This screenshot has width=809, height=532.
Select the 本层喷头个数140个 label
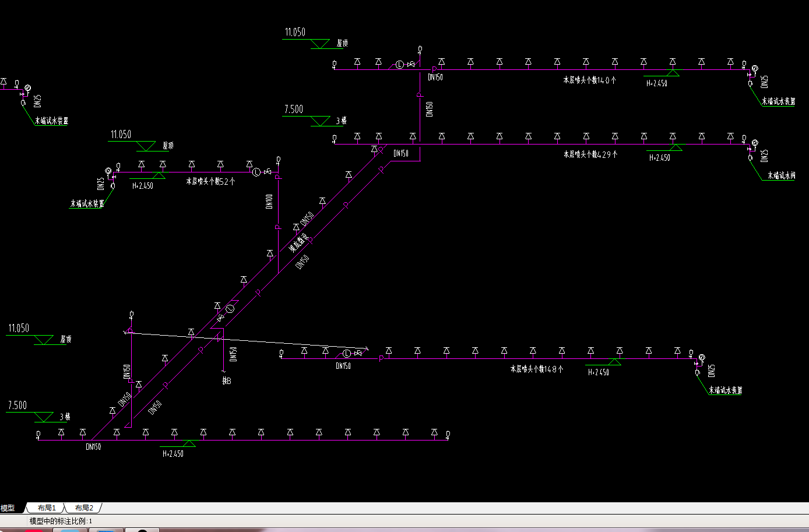[x=590, y=80]
